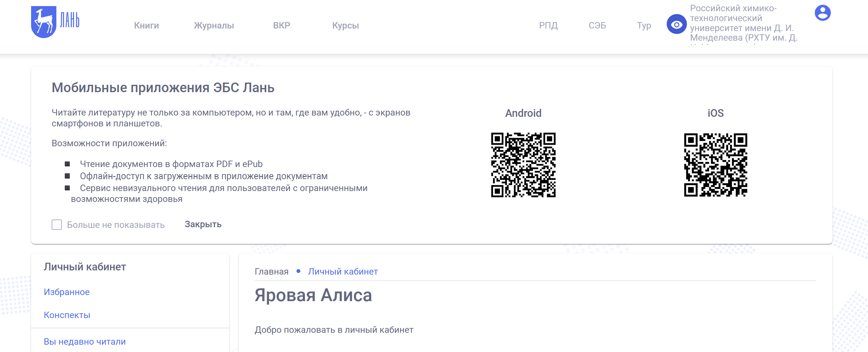The image size is (868, 352).
Task: Click the university name in the header
Action: [743, 24]
